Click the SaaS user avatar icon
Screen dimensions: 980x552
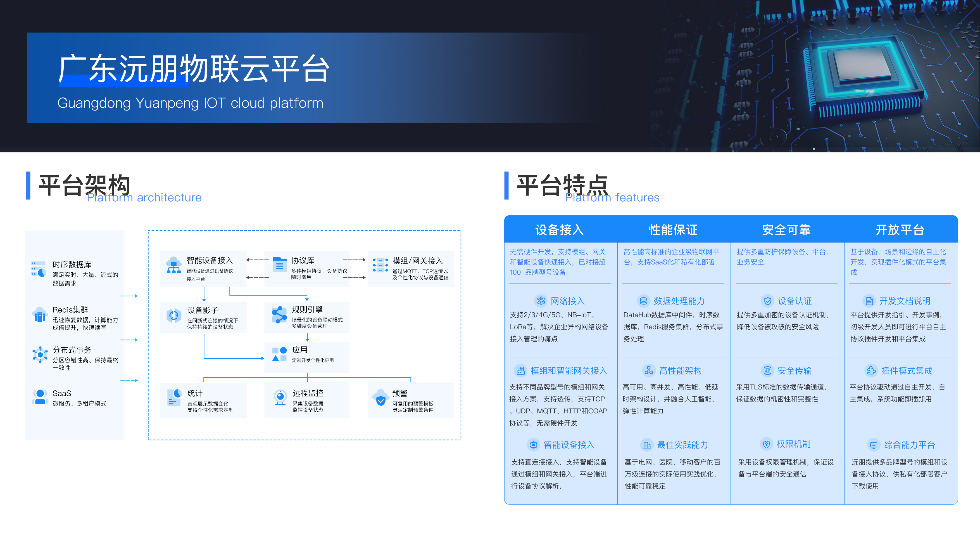click(40, 397)
